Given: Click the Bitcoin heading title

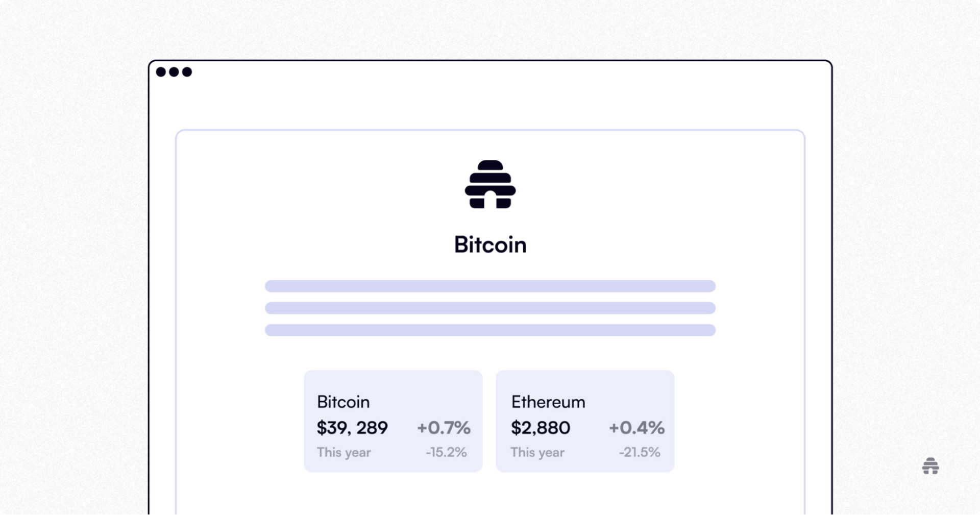Looking at the screenshot, I should click(x=490, y=245).
